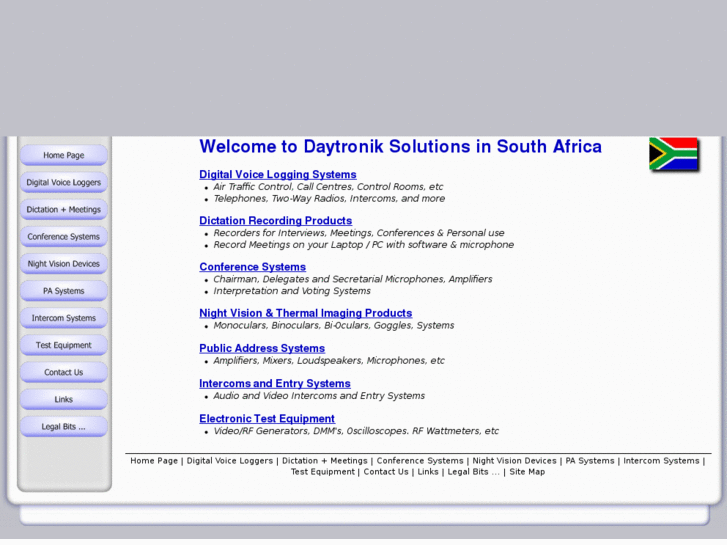Open Links sidebar button
Viewport: 727px width, 545px height.
[64, 399]
